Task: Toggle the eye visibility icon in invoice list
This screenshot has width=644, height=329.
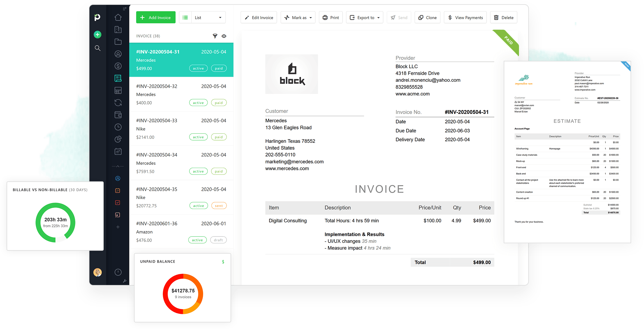Action: [x=224, y=36]
